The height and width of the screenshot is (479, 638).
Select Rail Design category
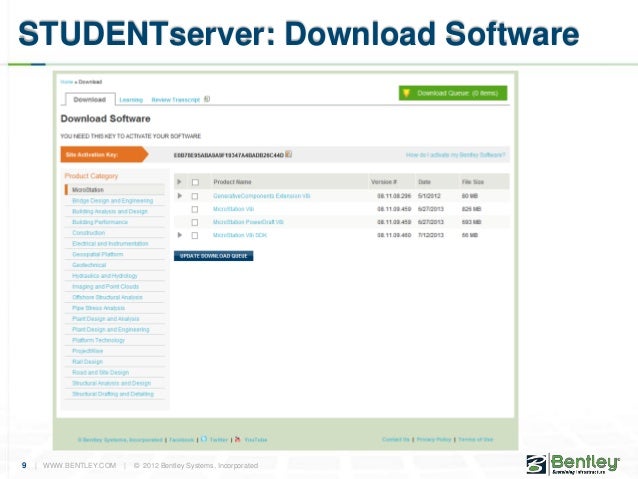(x=87, y=361)
